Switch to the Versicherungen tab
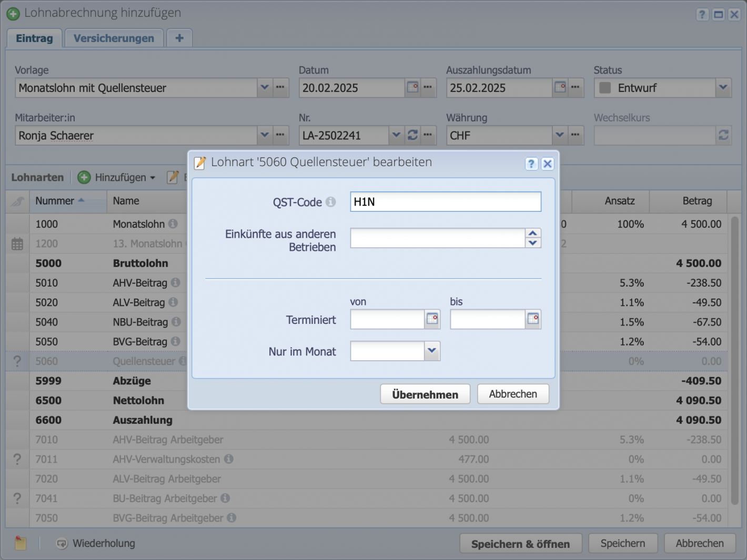747x560 pixels. (x=114, y=37)
